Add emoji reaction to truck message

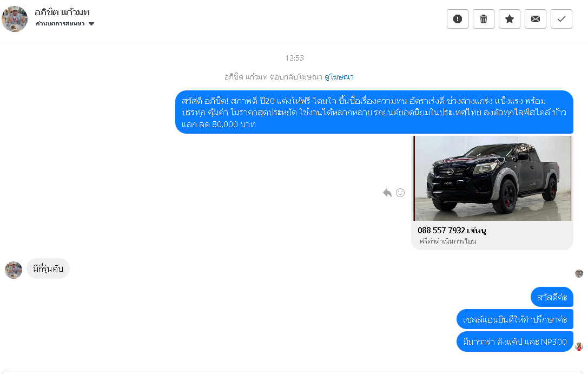point(400,193)
